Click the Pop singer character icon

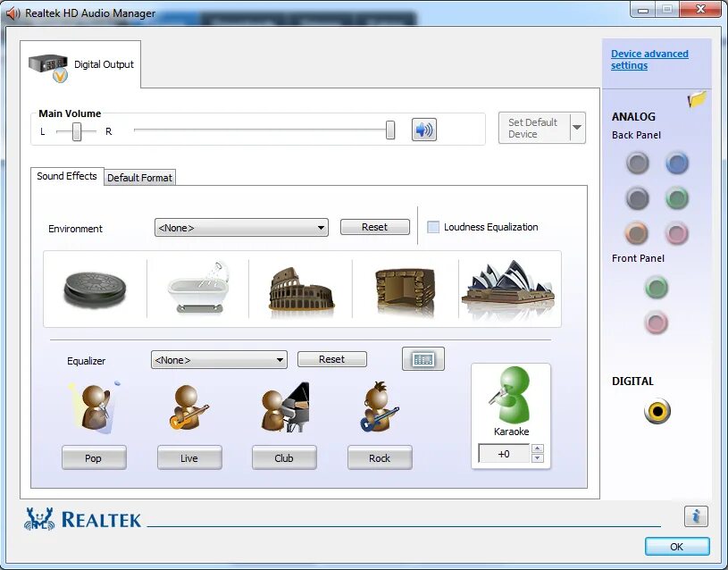[96, 407]
